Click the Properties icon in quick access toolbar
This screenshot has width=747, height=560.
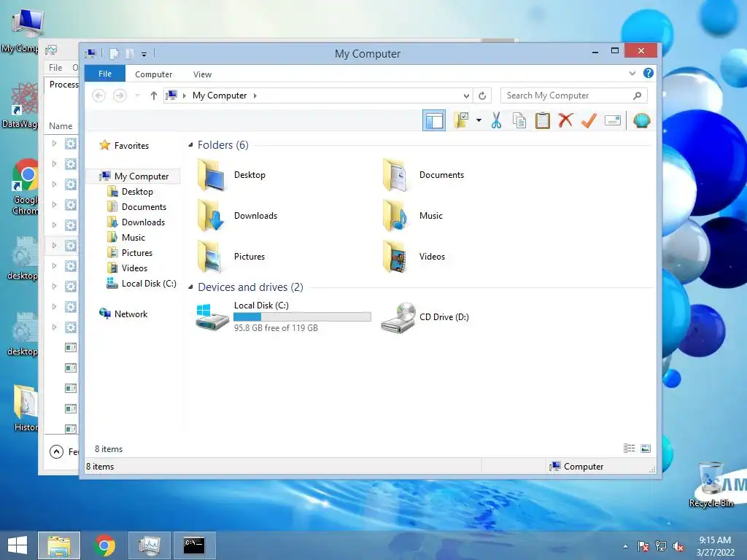click(x=114, y=54)
